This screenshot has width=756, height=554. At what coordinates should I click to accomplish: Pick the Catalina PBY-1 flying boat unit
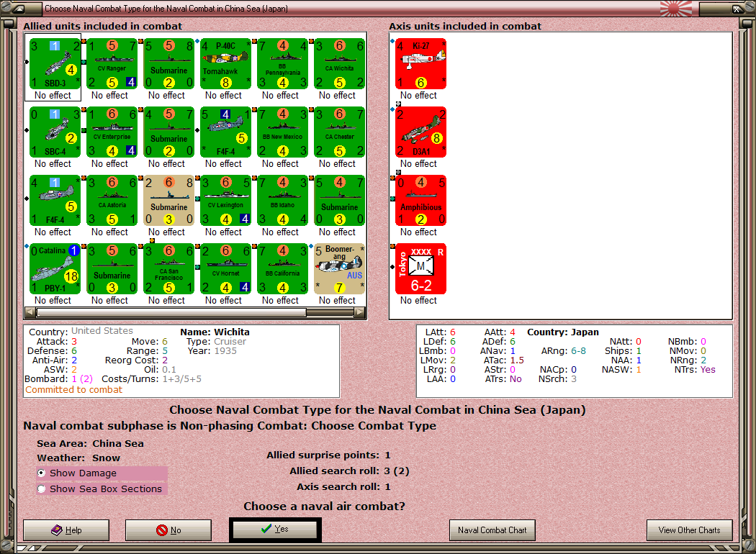55,269
